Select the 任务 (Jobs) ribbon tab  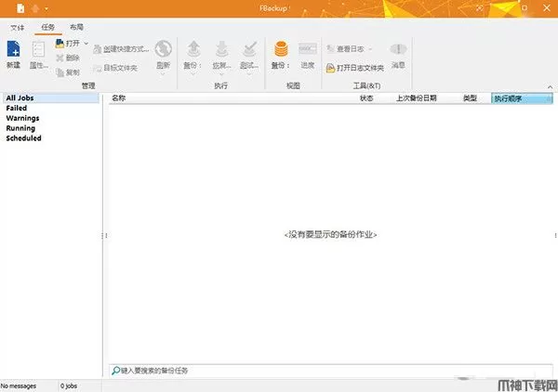tap(48, 27)
